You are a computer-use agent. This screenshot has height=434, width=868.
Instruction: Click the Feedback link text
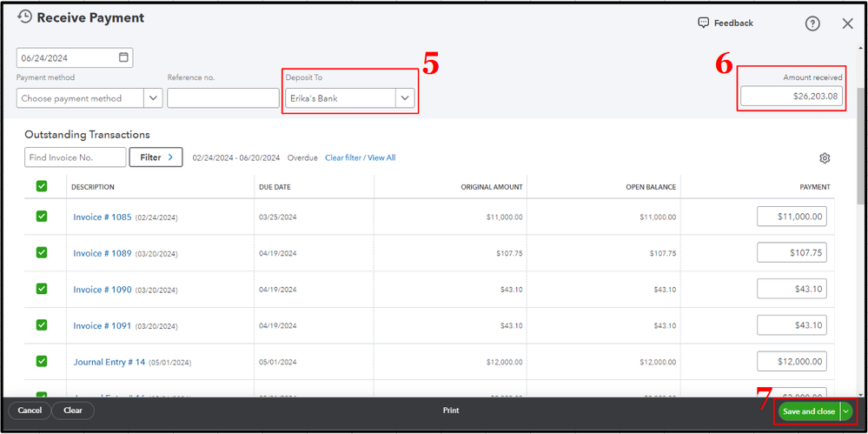click(x=733, y=23)
